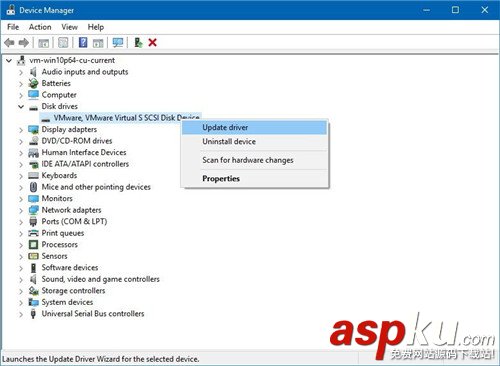The height and width of the screenshot is (366, 500).
Task: Expand the Ports (COM & LPT) chevron
Action: [x=21, y=222]
